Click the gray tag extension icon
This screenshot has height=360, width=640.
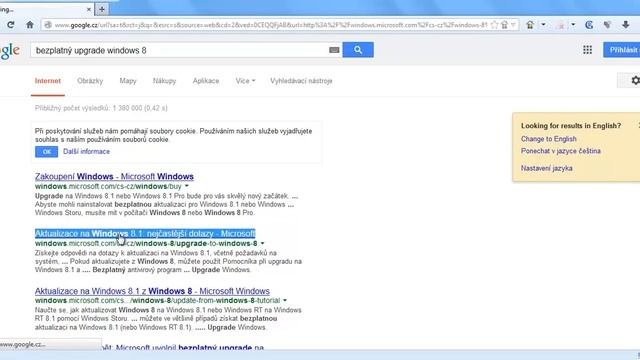point(607,25)
